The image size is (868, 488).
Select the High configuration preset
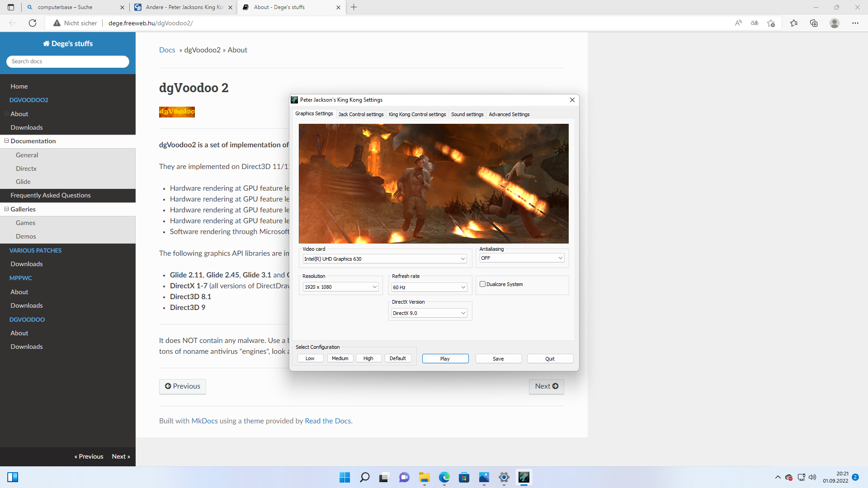pyautogui.click(x=368, y=358)
